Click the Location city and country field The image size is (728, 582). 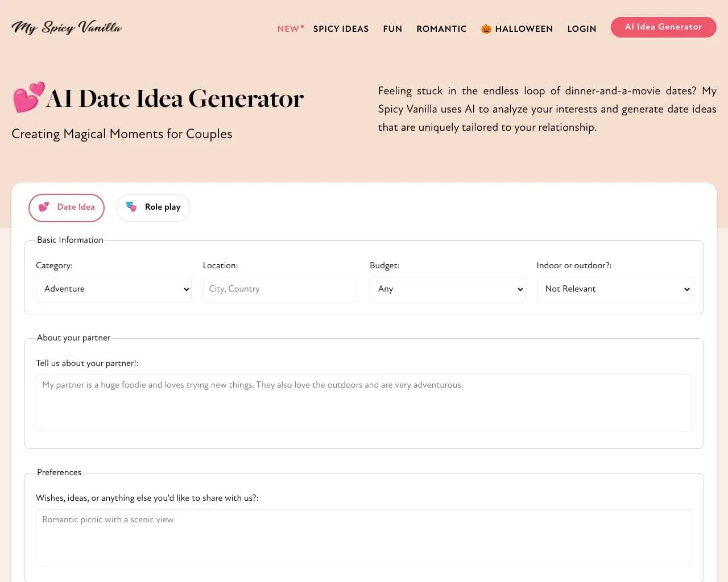pyautogui.click(x=280, y=289)
